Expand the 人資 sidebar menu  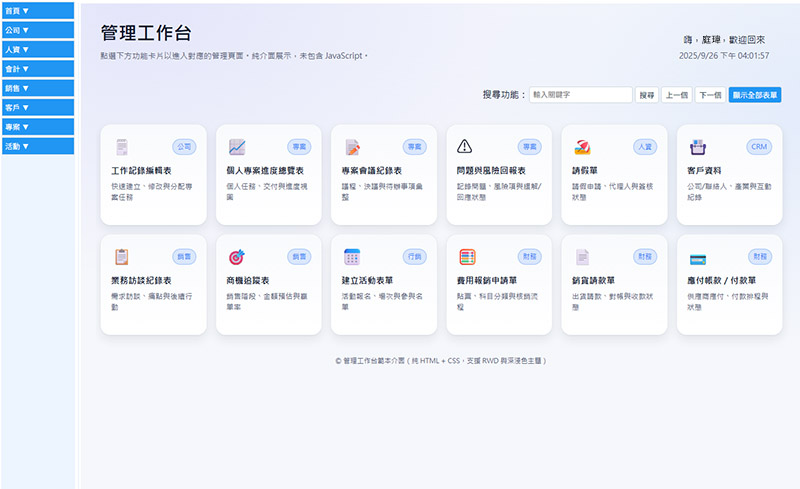(38, 50)
